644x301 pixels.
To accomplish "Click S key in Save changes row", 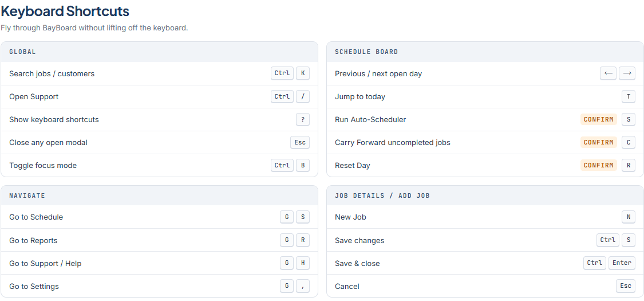I will 629,240.
